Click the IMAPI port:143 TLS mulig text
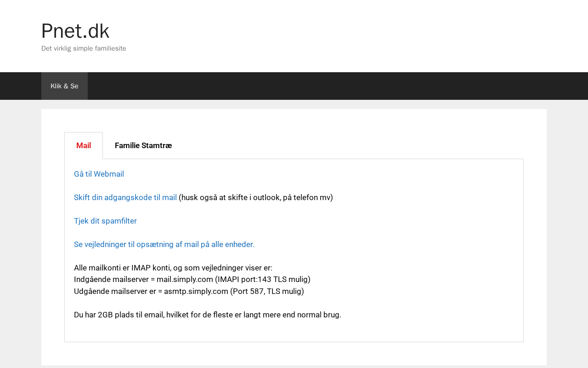The height and width of the screenshot is (368, 588). tap(263, 279)
